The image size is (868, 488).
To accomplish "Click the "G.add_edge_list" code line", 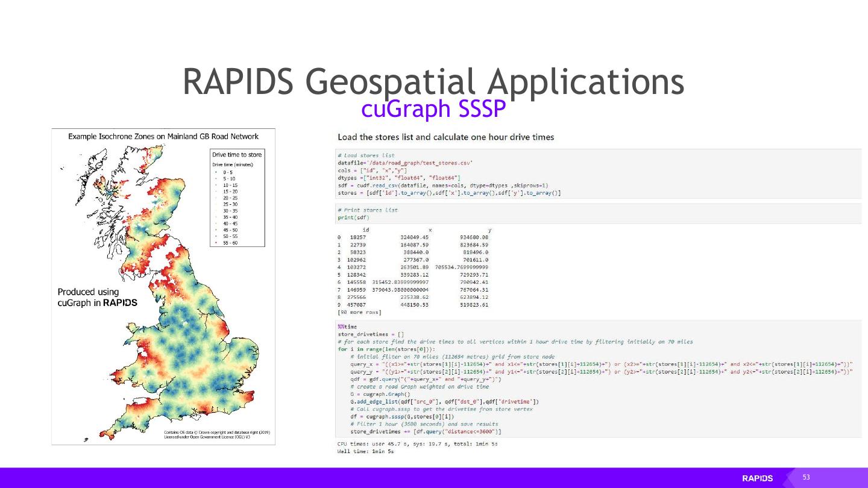I will [445, 402].
